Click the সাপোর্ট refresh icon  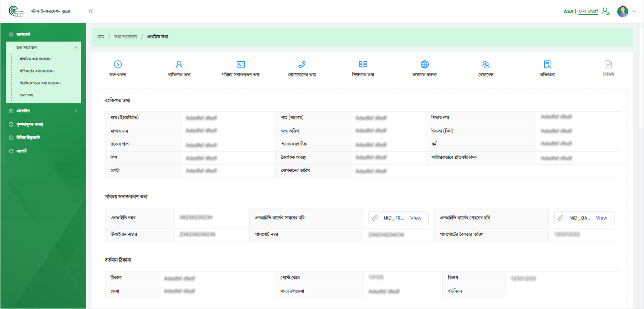click(x=11, y=151)
